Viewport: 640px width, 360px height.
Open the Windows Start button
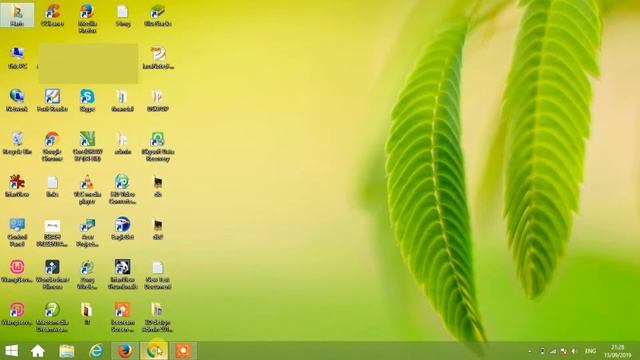pos(11,351)
